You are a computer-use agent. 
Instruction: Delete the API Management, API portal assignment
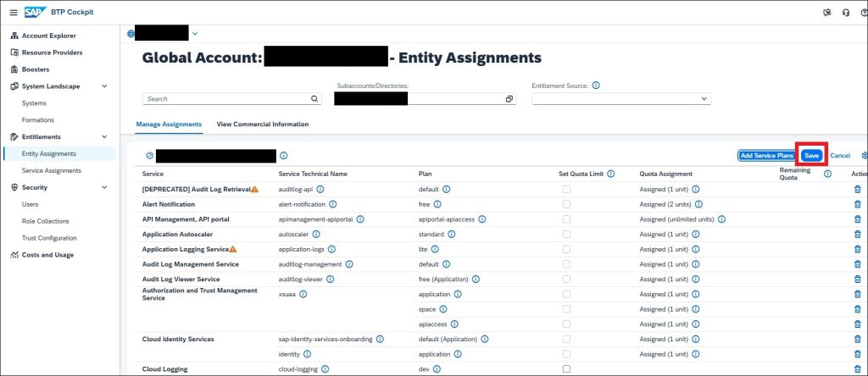pyautogui.click(x=858, y=219)
